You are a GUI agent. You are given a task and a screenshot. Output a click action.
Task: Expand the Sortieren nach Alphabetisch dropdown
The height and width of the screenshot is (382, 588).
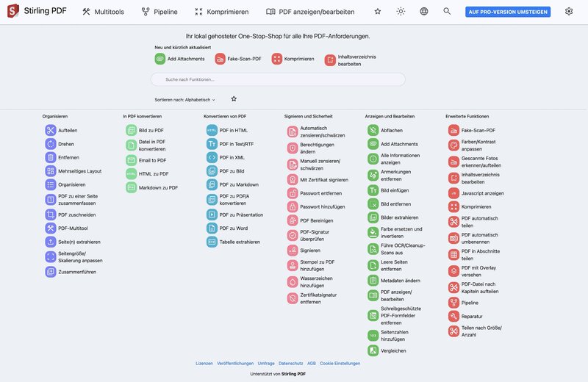coord(184,99)
